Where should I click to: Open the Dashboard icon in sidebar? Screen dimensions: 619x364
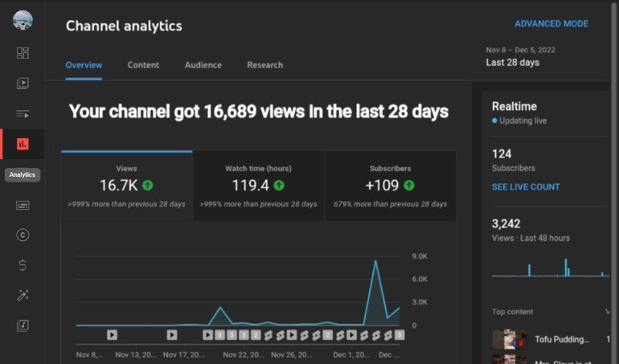coord(23,53)
